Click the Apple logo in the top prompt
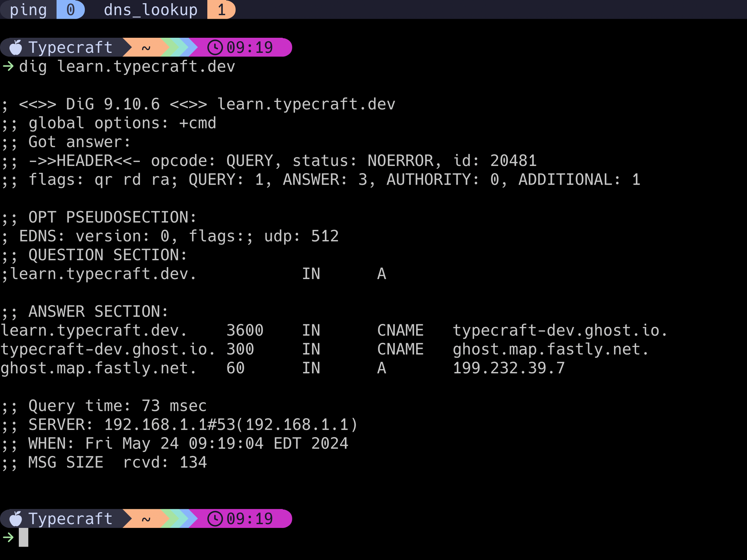Viewport: 747px width, 560px height. click(16, 47)
